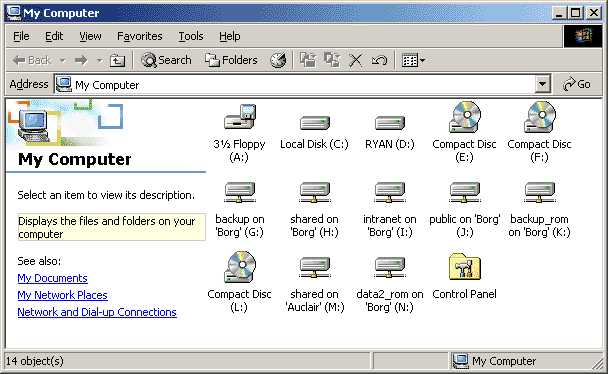The width and height of the screenshot is (608, 374).
Task: Select the Control Panel icon
Action: tap(465, 267)
